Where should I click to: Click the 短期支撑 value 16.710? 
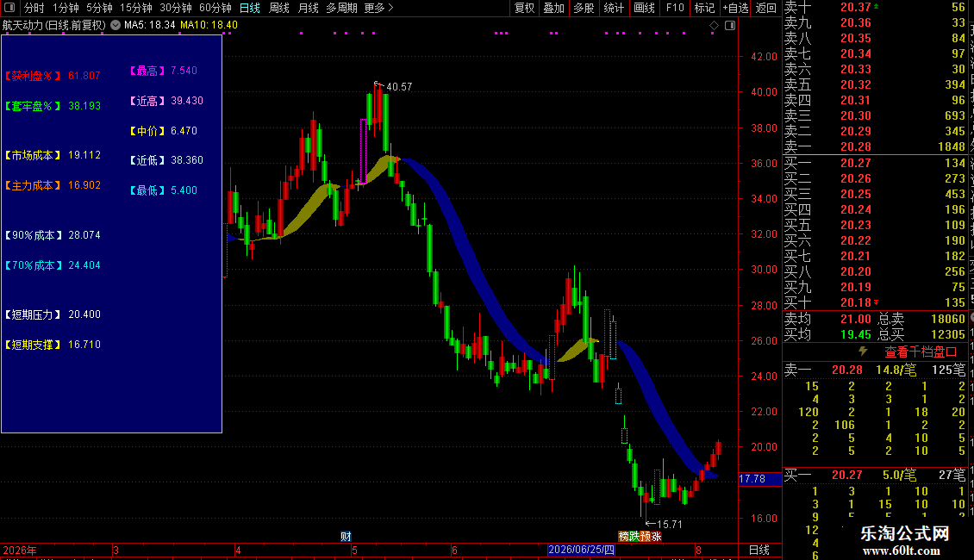tap(84, 345)
